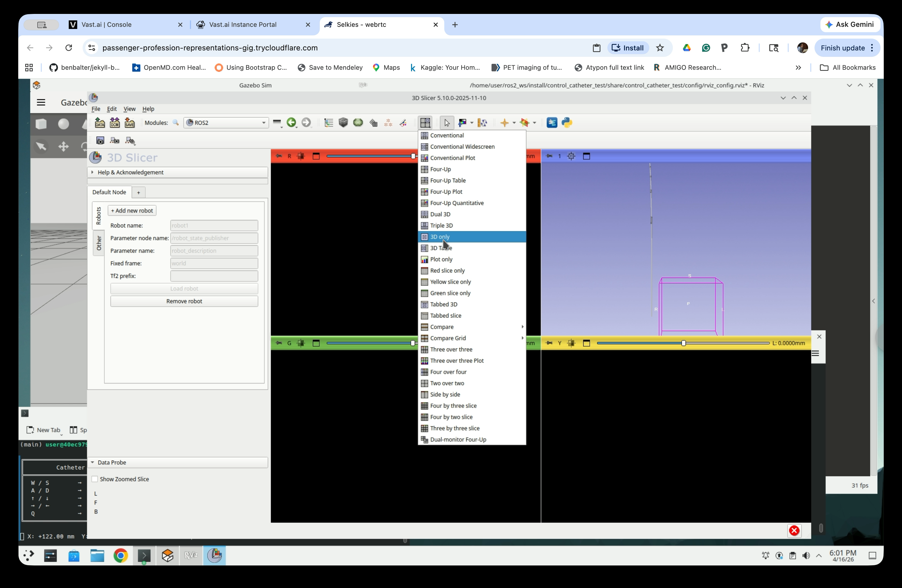
Task: Open the File menu in 3D Slicer
Action: pyautogui.click(x=96, y=109)
